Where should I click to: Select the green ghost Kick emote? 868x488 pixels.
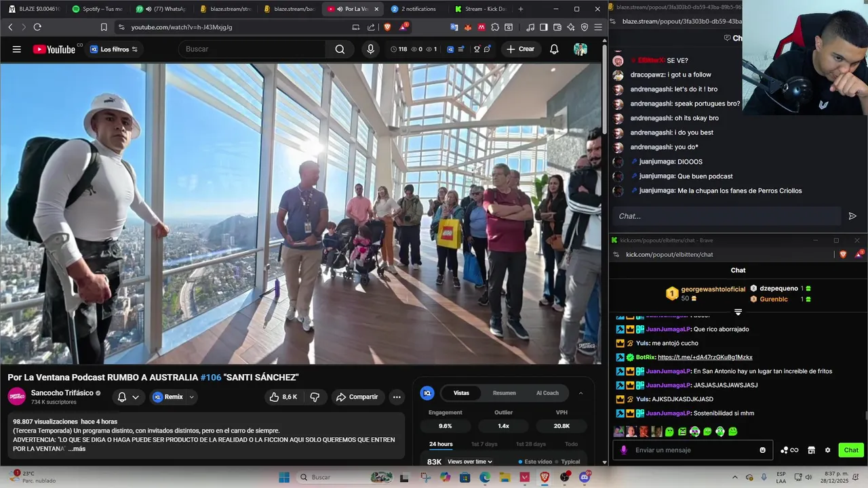[x=669, y=431]
